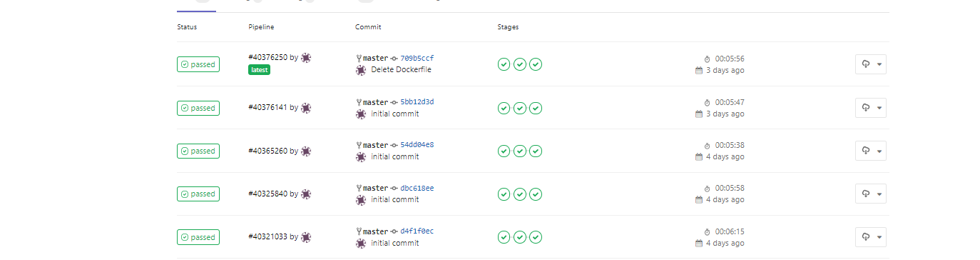Open master branch link for commit 5bb12d3d
The image size is (980, 260).
(x=376, y=102)
